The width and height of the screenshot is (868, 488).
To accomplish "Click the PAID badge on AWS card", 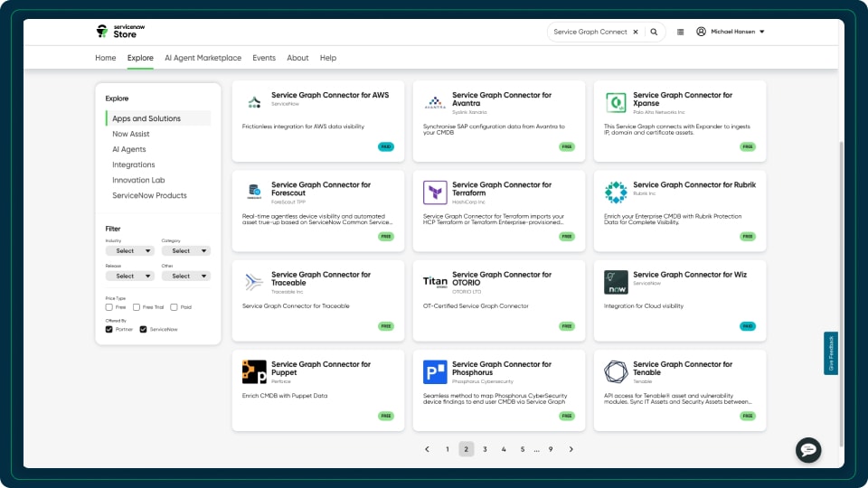I will [386, 146].
